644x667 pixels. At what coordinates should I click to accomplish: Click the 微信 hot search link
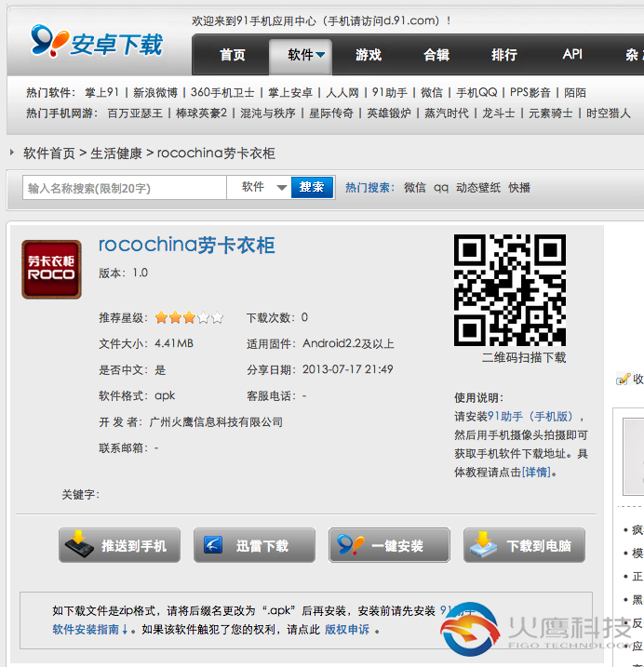tap(414, 188)
